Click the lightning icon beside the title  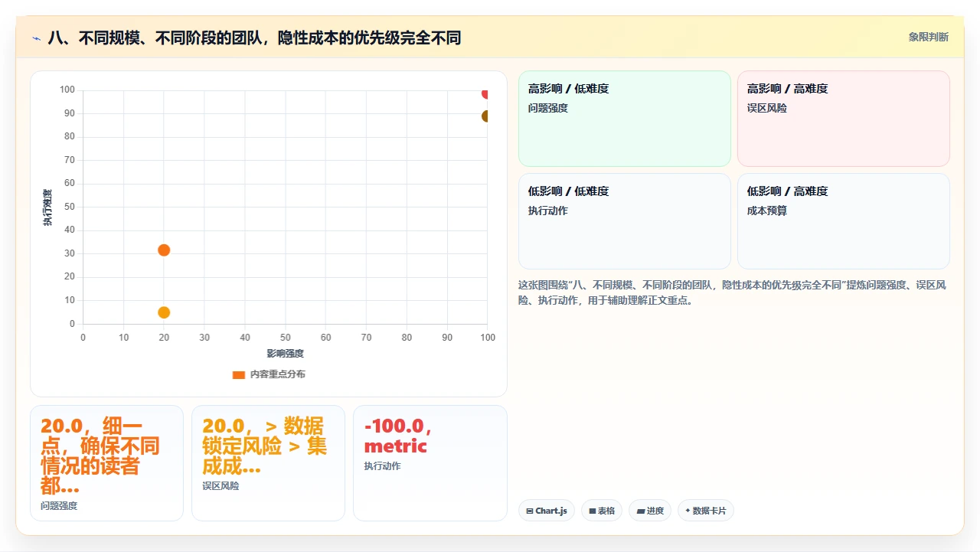click(x=37, y=38)
